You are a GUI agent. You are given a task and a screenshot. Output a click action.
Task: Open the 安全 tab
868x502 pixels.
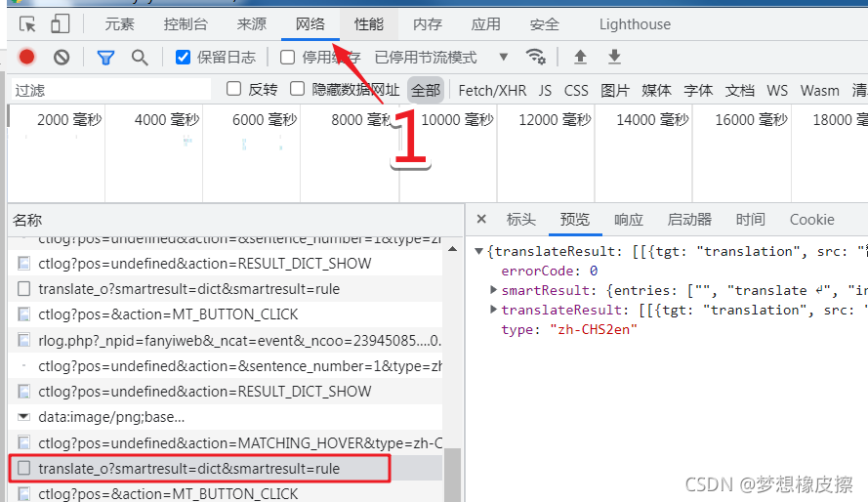tap(544, 24)
